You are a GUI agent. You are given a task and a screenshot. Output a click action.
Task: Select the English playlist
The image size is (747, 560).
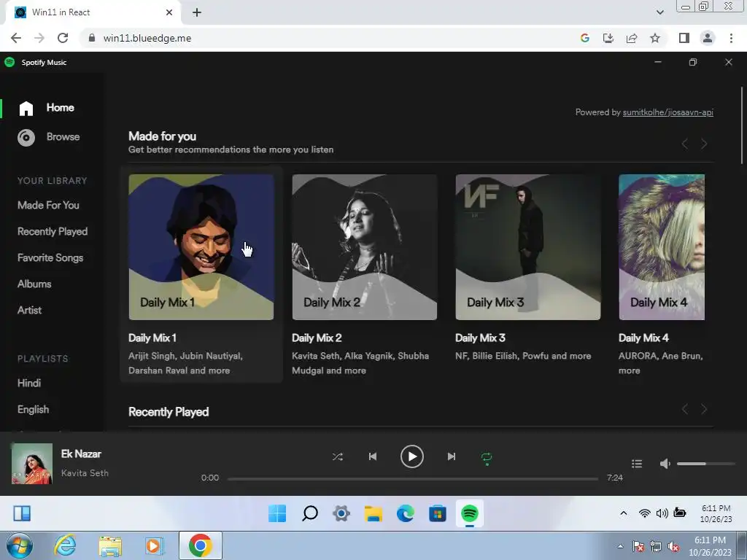pos(33,409)
